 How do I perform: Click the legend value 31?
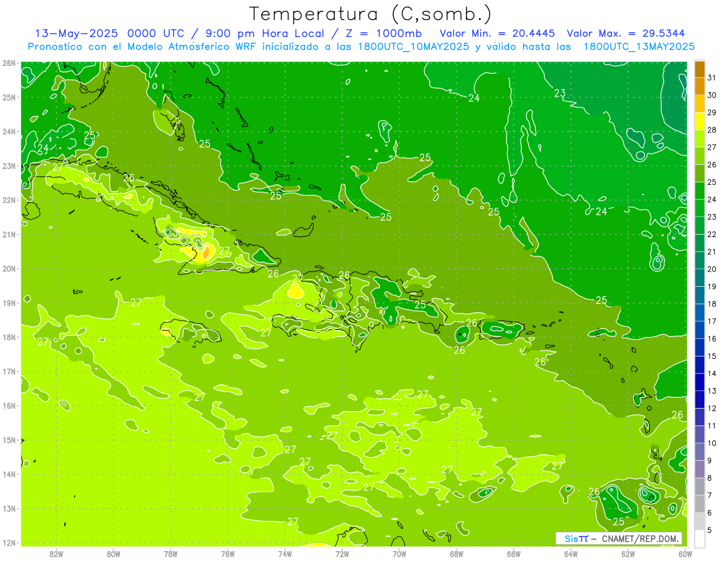point(712,78)
